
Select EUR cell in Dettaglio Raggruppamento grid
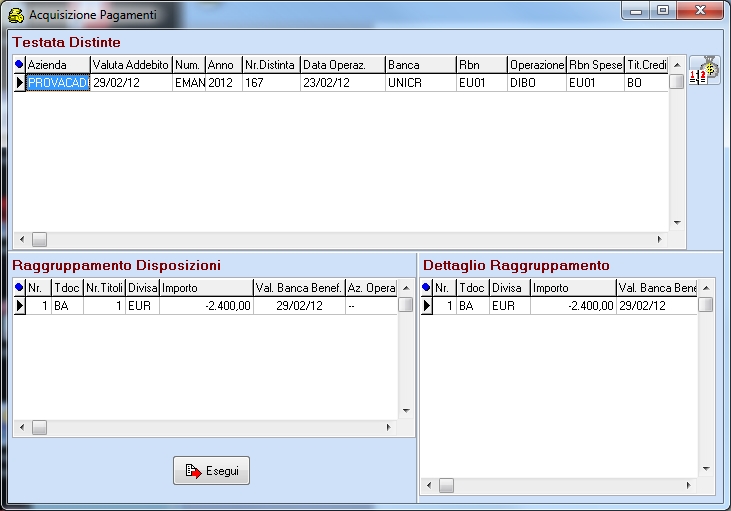click(x=510, y=305)
